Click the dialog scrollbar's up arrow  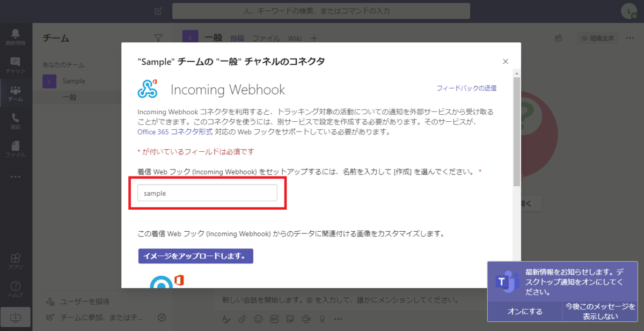click(516, 73)
